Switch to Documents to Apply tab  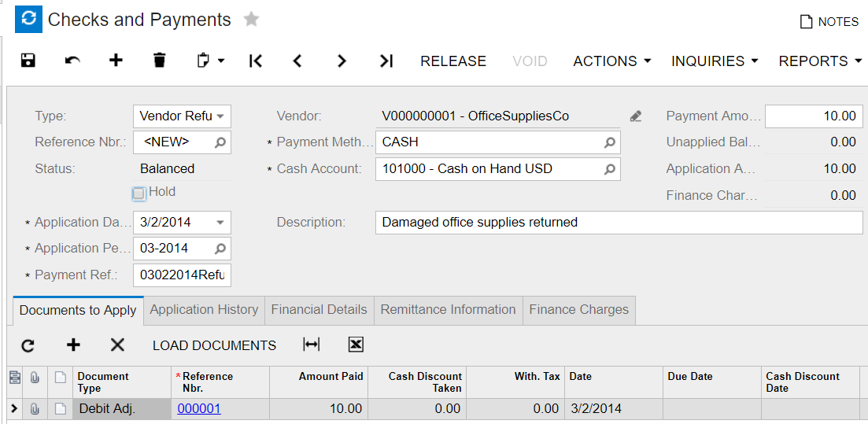tap(78, 311)
